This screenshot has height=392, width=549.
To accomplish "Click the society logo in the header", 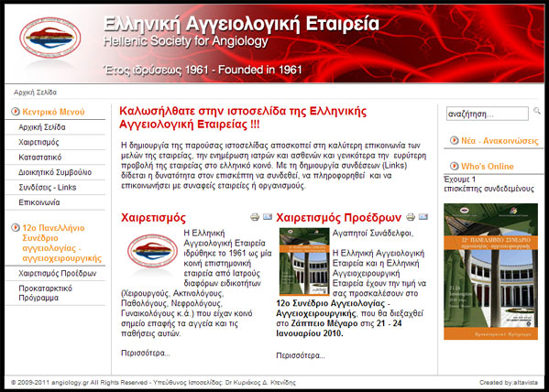I will tap(50, 38).
